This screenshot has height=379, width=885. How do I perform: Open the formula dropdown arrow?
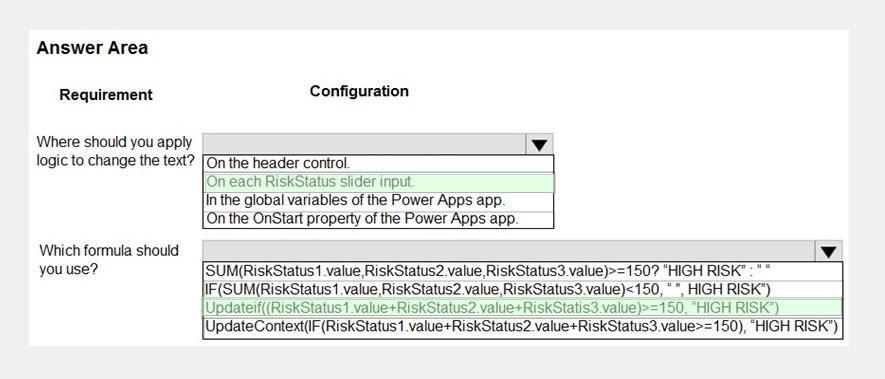[828, 251]
